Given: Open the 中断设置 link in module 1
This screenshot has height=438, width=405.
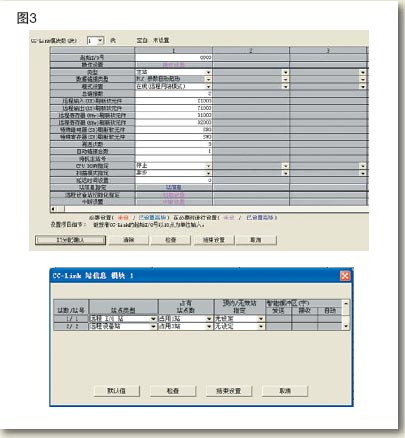Looking at the screenshot, I should (173, 202).
